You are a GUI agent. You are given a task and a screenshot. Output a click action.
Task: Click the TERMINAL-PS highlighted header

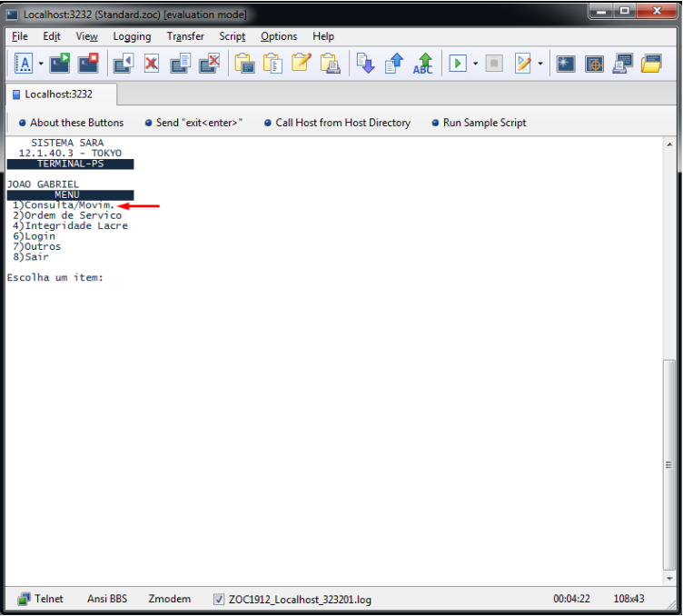coord(70,164)
